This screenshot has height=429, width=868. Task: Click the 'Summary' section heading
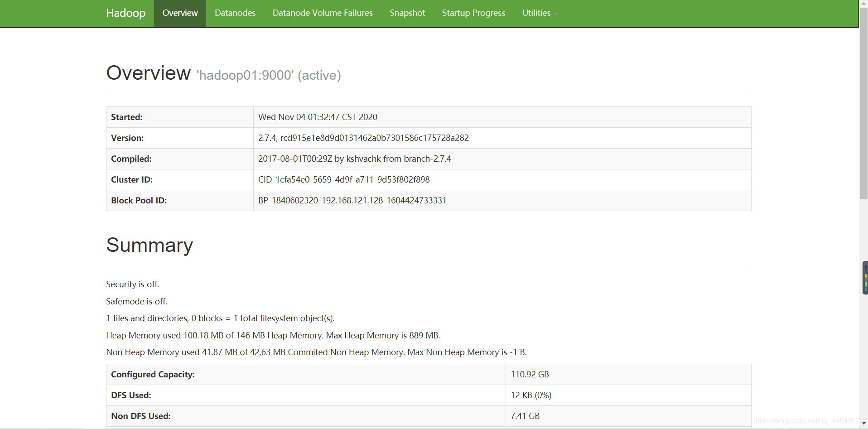(149, 245)
